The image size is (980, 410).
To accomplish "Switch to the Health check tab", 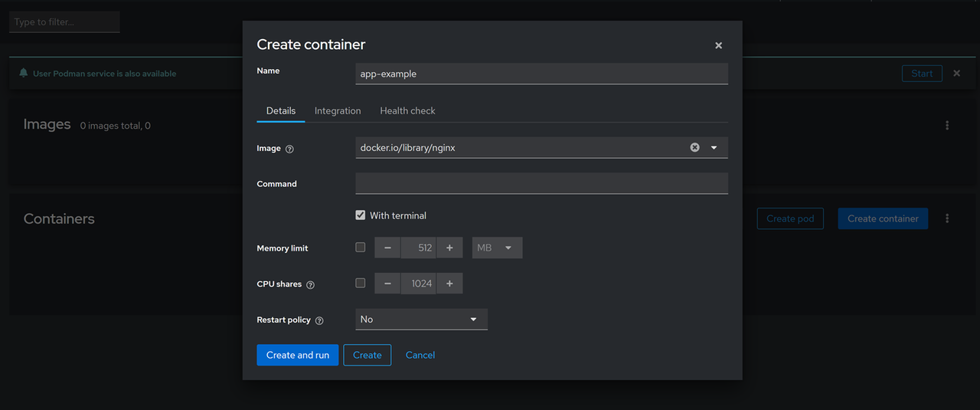I will pyautogui.click(x=407, y=110).
